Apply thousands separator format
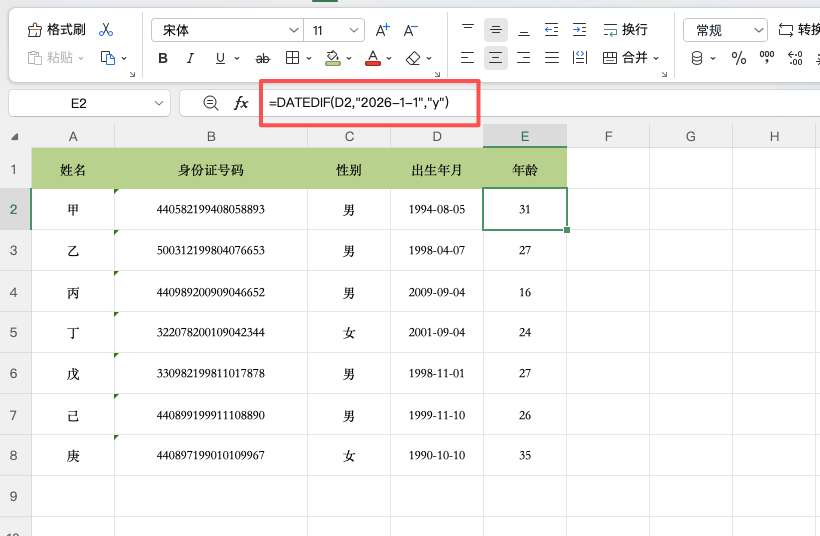 click(x=767, y=58)
